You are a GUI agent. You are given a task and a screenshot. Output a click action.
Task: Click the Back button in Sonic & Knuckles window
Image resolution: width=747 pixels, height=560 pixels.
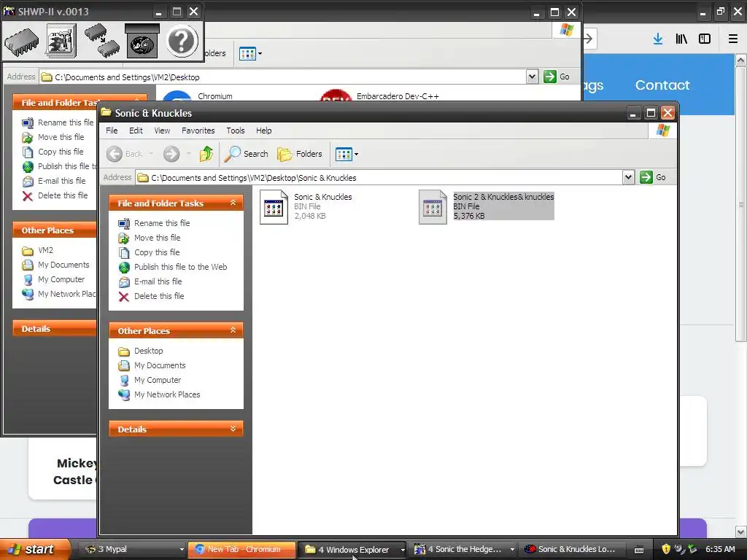click(x=124, y=154)
